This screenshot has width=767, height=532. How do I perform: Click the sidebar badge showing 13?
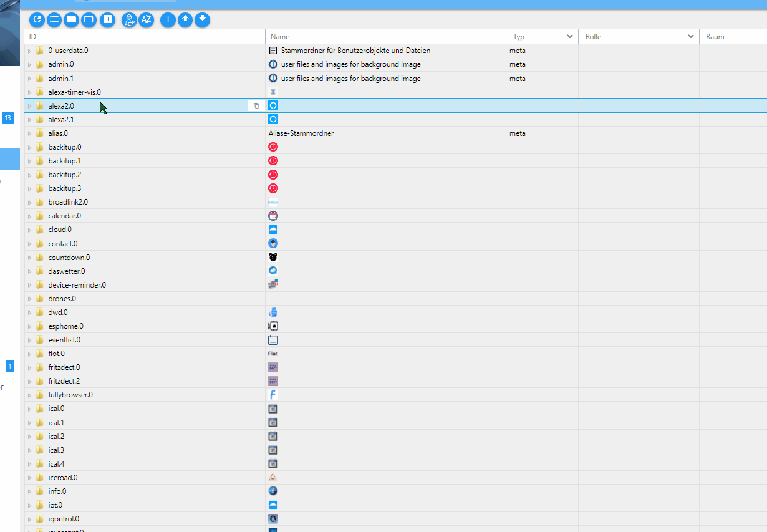8,118
